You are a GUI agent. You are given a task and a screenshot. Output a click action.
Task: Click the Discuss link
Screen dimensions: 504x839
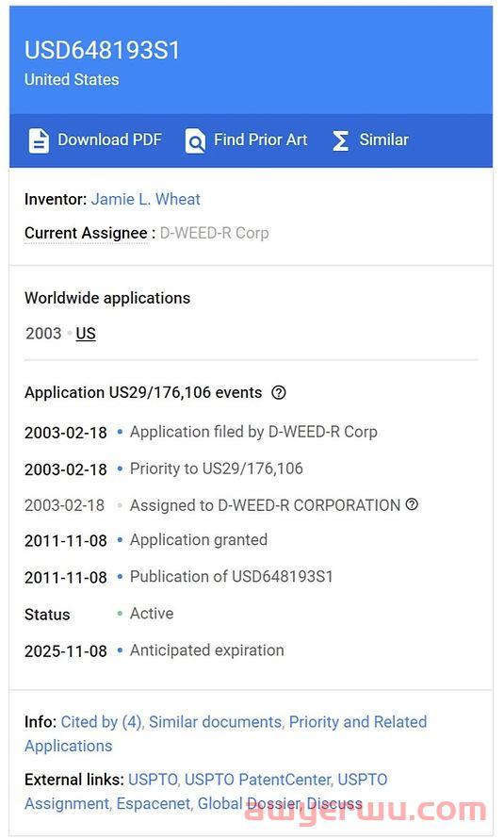click(334, 804)
